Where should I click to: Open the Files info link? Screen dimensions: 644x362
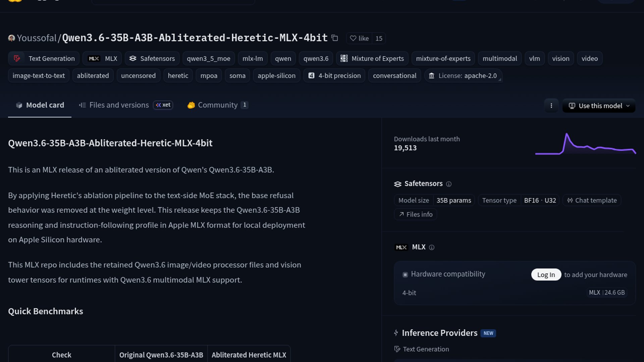pyautogui.click(x=415, y=215)
